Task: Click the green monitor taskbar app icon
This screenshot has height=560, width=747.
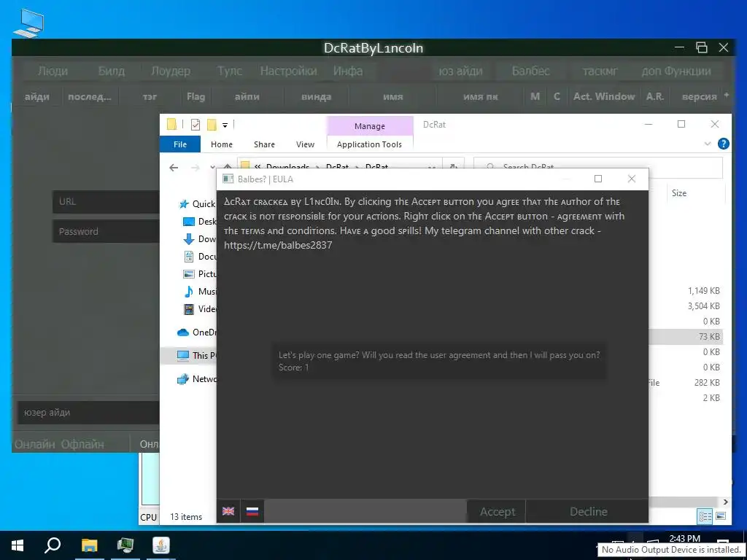Action: [x=125, y=545]
